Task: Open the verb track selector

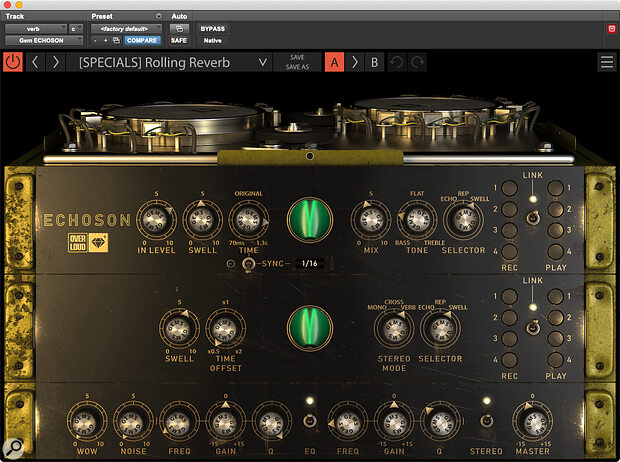Action: click(x=36, y=29)
